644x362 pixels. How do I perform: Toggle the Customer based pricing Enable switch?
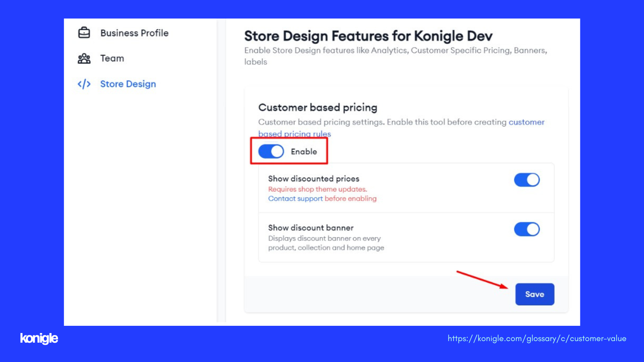click(x=271, y=152)
